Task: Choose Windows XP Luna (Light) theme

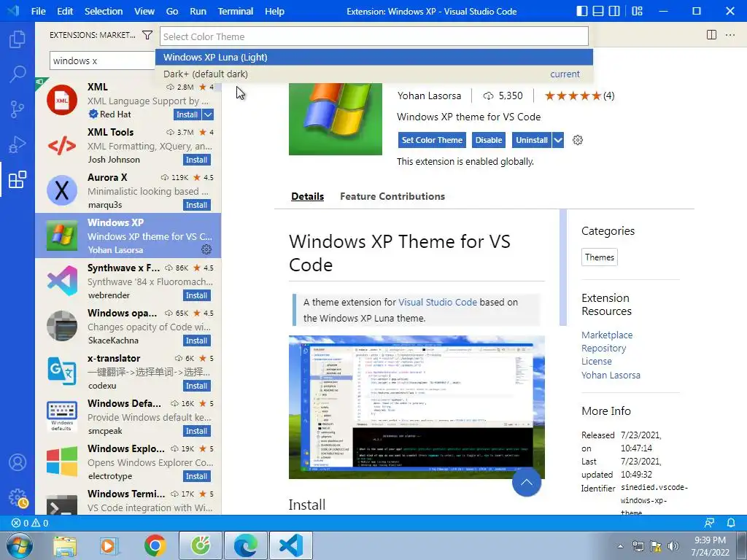Action: coord(374,57)
